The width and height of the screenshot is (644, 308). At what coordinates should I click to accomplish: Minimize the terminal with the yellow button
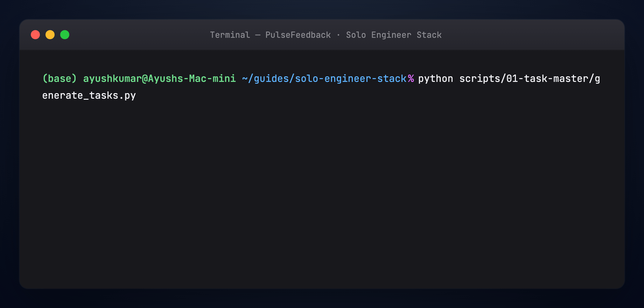pyautogui.click(x=50, y=35)
